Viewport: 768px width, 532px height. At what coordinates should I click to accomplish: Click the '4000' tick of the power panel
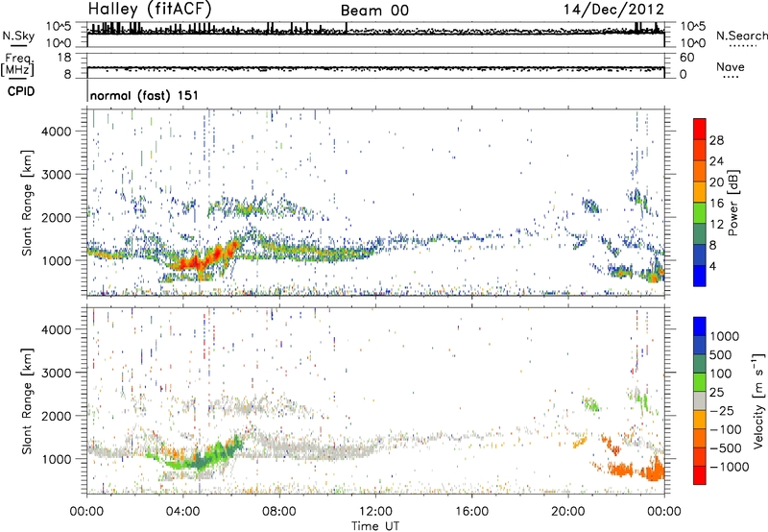(x=56, y=132)
